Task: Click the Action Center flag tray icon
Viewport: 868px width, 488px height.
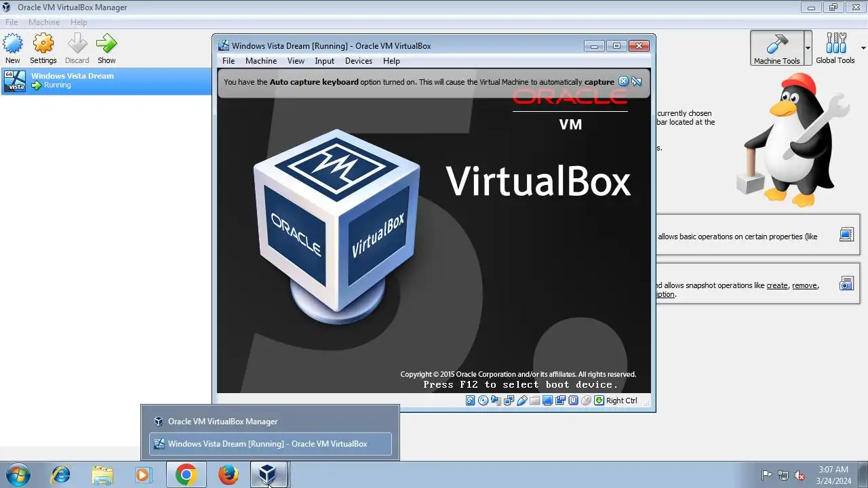Action: coord(767,475)
